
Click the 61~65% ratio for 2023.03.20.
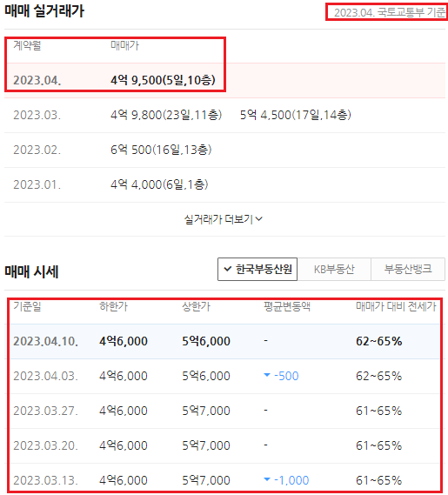point(379,445)
